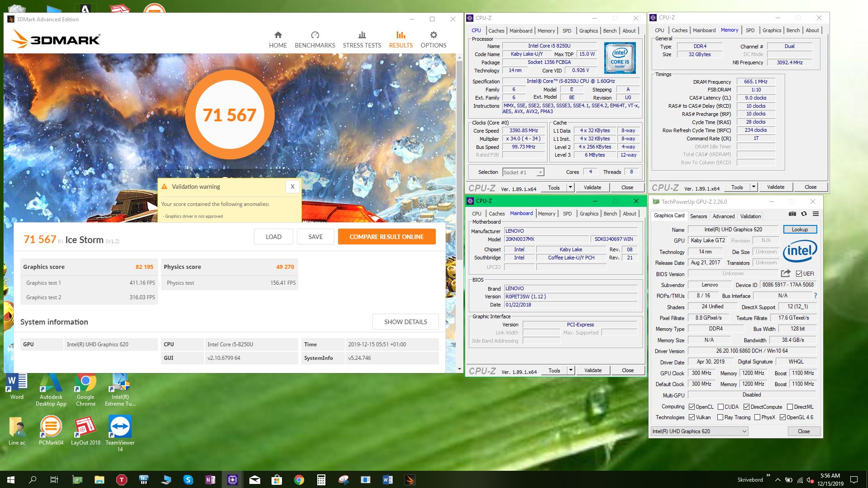Click the Bus Interface question mark

click(x=816, y=296)
